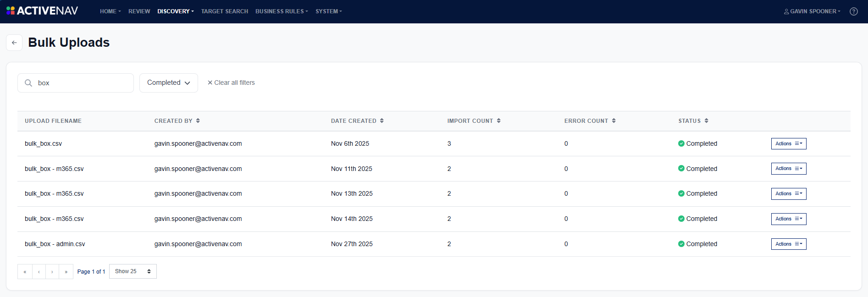Viewport: 868px width, 297px height.
Task: Click green check icon for Nov 13th row
Action: 681,193
